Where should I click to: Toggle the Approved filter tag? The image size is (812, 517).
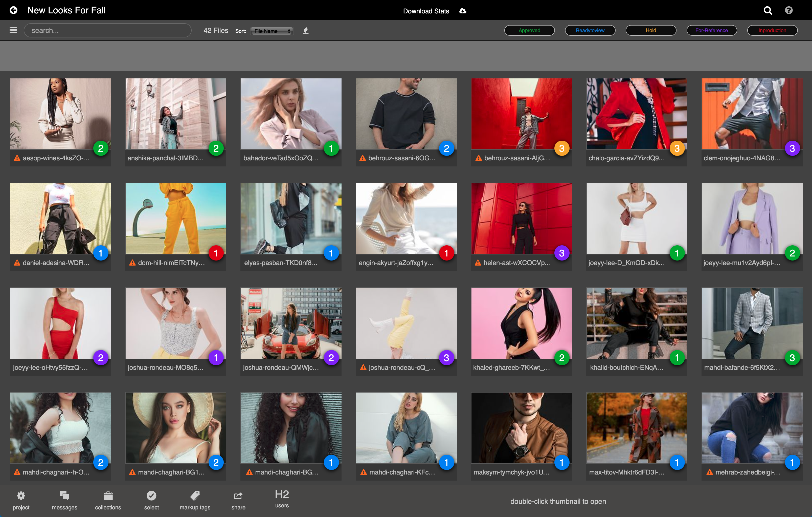point(529,30)
